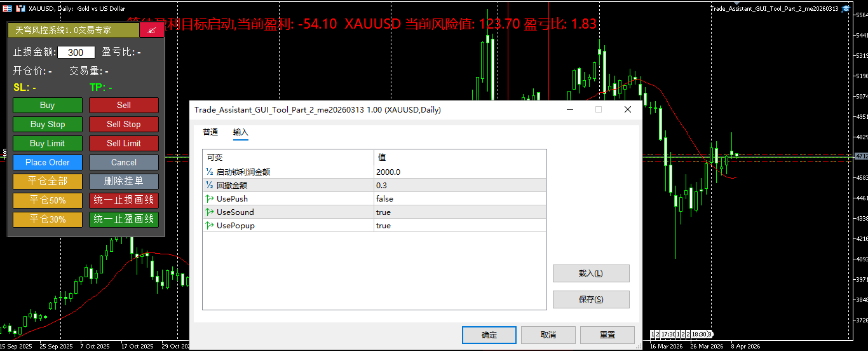Click the green Buy button
The width and height of the screenshot is (868, 351).
[48, 106]
